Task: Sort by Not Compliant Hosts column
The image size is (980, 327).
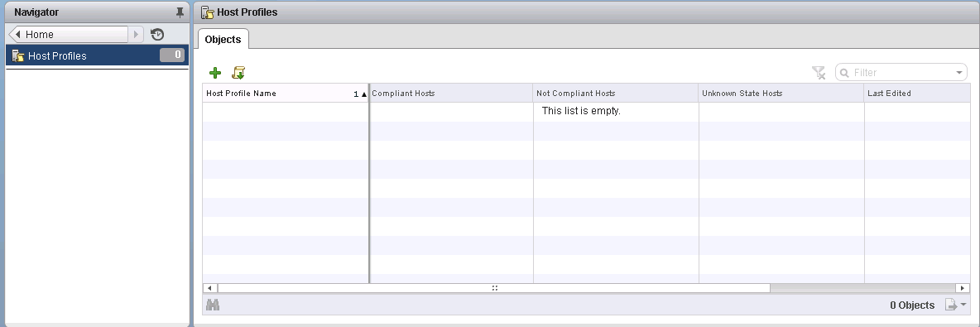Action: (616, 94)
